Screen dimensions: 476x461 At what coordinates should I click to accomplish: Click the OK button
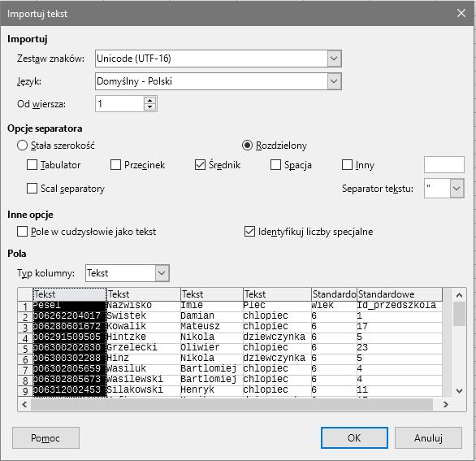(354, 437)
